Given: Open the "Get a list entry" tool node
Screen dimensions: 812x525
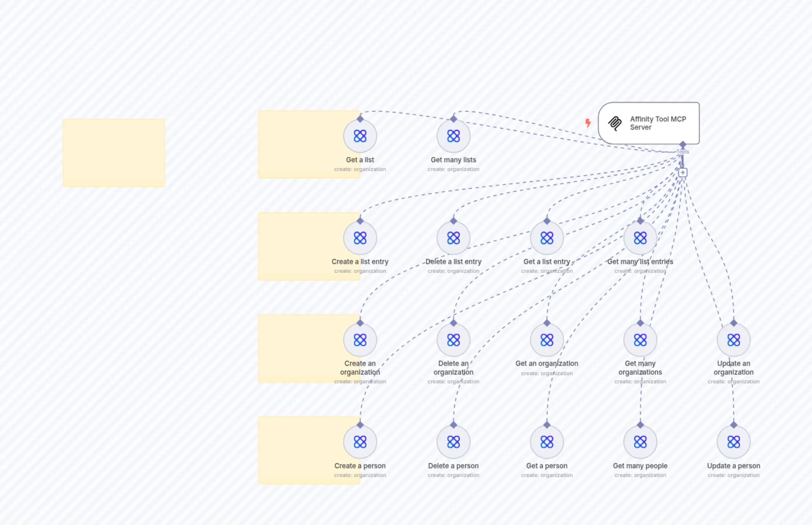Looking at the screenshot, I should pyautogui.click(x=547, y=238).
